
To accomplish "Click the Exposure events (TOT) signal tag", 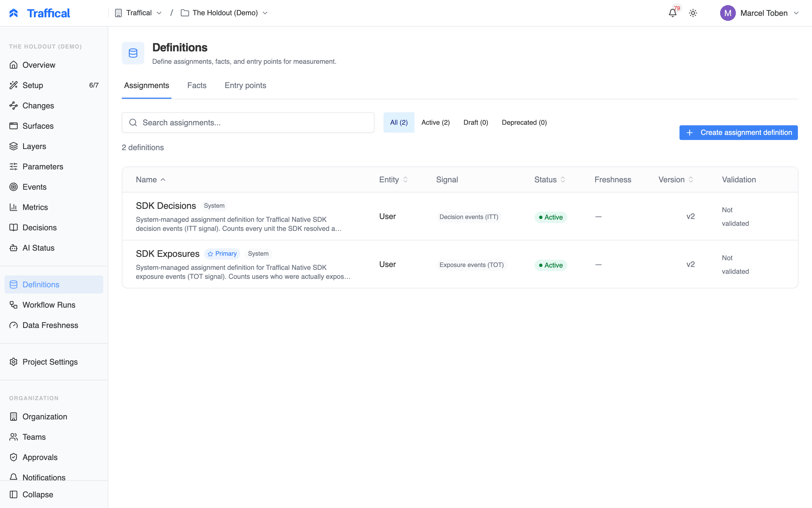I will [471, 265].
